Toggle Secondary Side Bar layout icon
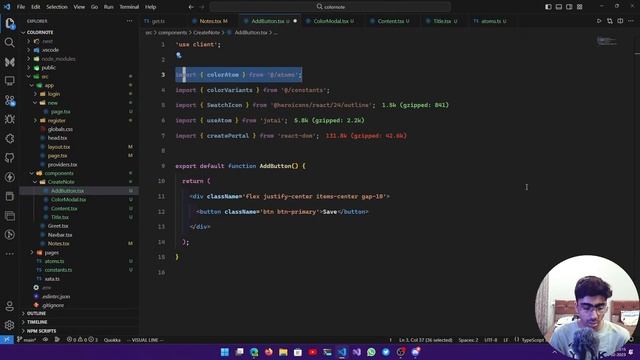The image size is (640, 360). (x=569, y=7)
